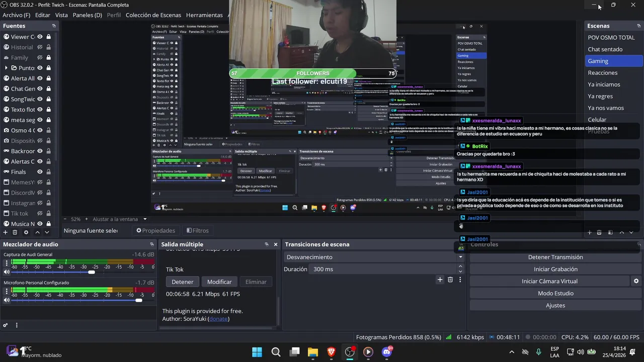Hide the Chat Gen source eye icon
Viewport: 644px width, 362px height.
click(x=40, y=88)
